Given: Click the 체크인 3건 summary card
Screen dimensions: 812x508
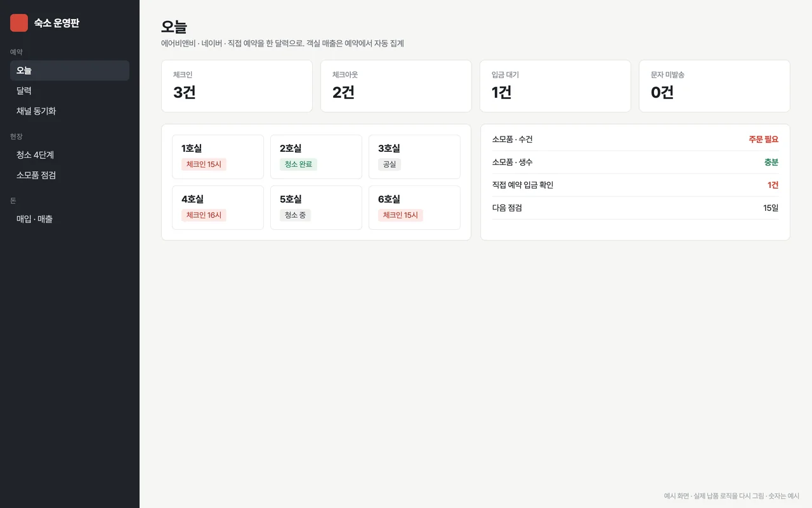Looking at the screenshot, I should [237, 86].
